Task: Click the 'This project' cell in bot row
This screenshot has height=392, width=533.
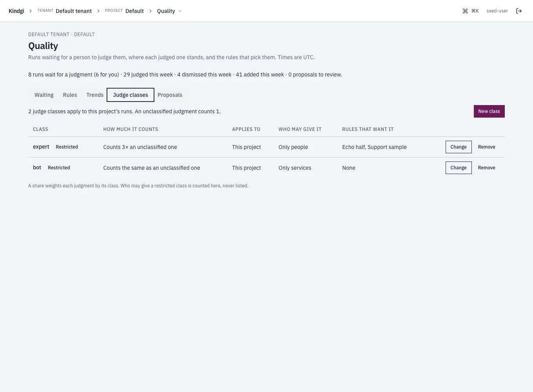Action: tap(247, 168)
